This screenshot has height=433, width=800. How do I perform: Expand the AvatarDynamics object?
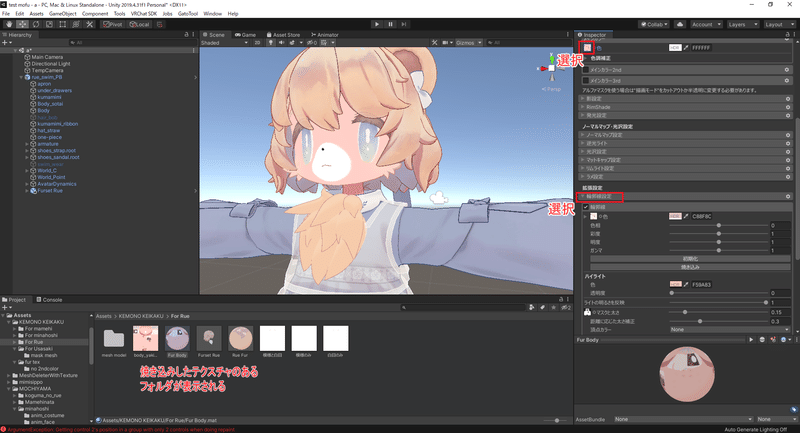27,184
